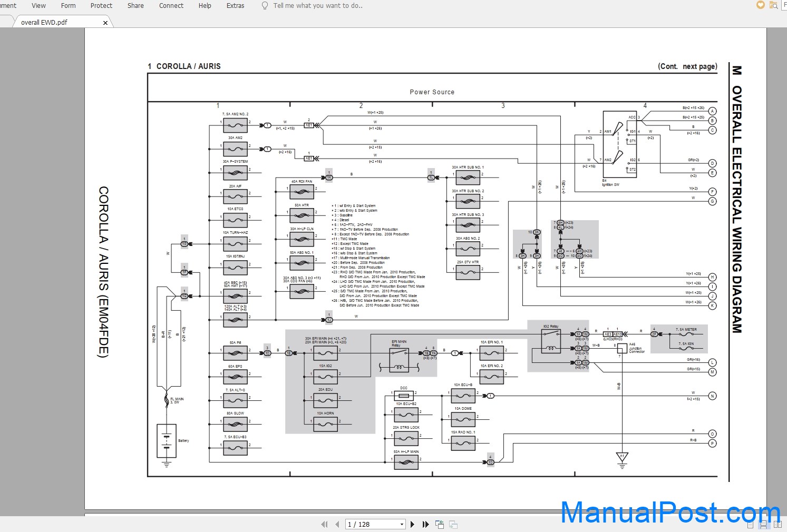Screen dimensions: 787x532
Task: Click the DCC fuse label
Action: tap(404, 388)
